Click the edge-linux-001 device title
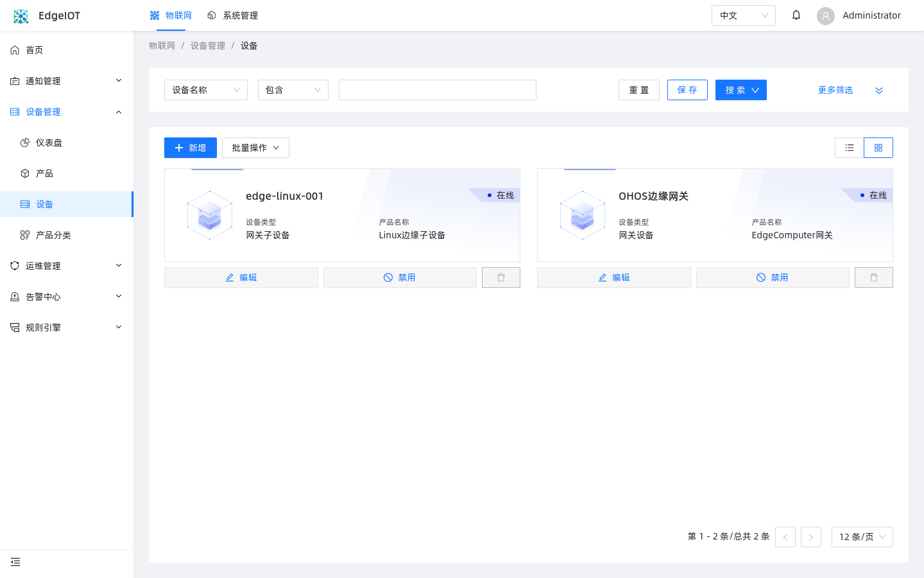The image size is (924, 578). 284,196
